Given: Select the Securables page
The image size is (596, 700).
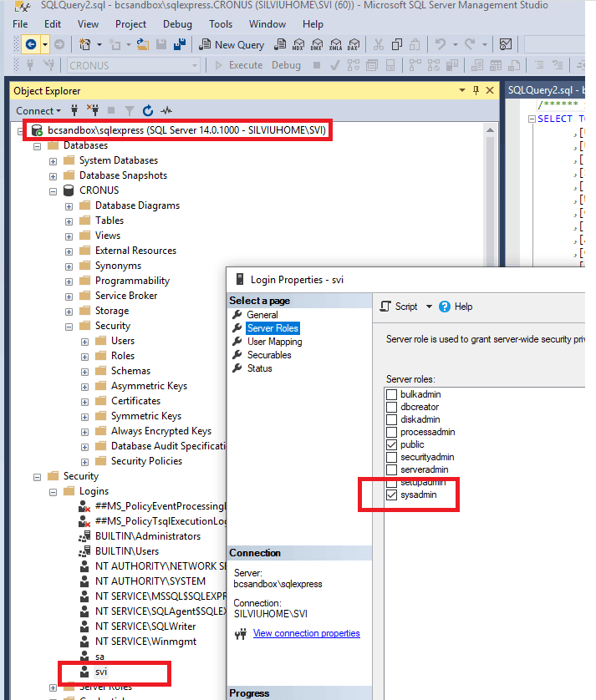Looking at the screenshot, I should [x=269, y=355].
